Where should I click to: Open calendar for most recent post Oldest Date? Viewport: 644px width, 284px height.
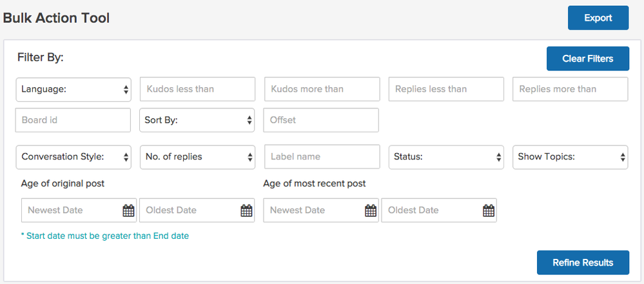click(488, 210)
